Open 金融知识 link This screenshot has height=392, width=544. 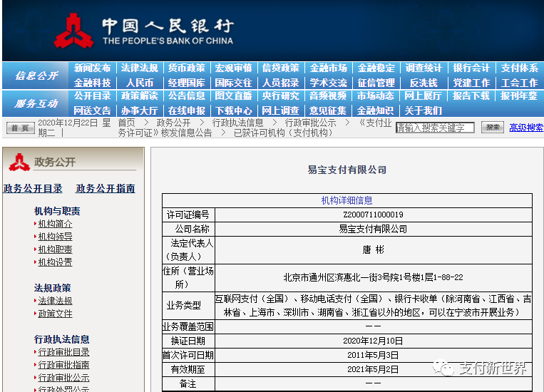pos(376,110)
